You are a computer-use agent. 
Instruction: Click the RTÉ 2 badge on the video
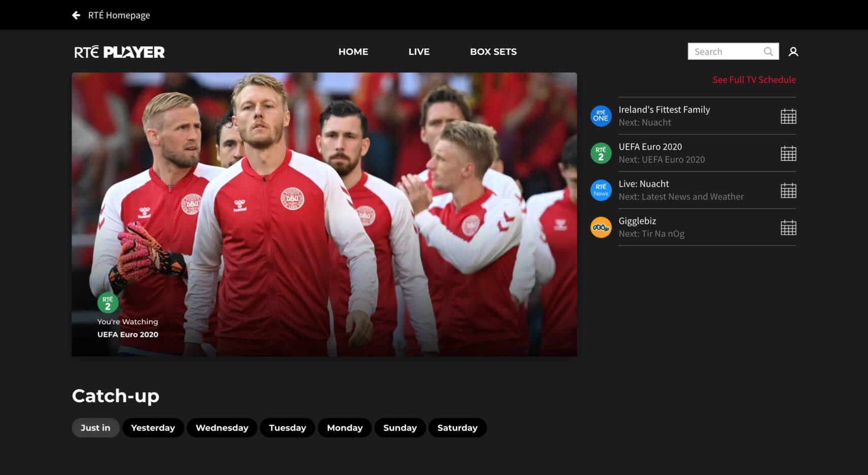click(108, 302)
